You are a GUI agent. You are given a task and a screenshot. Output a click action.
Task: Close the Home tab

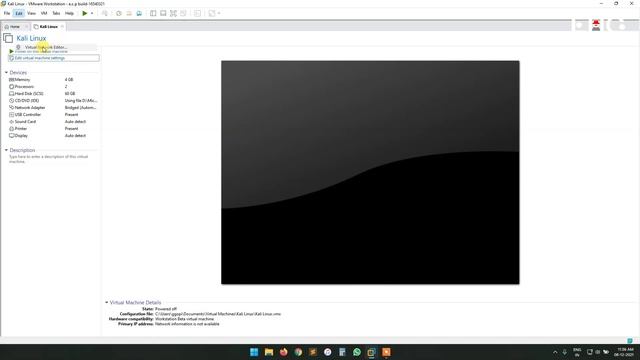coord(26,27)
